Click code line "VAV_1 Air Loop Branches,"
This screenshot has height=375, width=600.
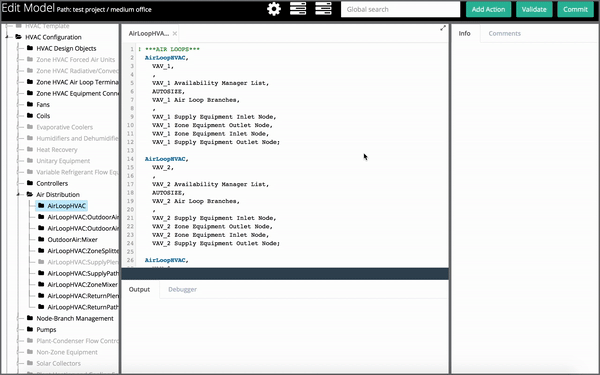tap(196, 100)
